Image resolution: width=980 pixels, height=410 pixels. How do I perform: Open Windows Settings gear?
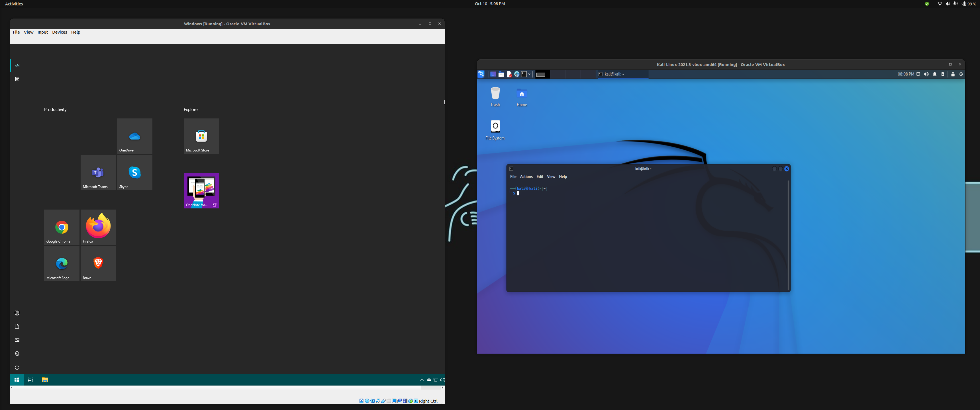click(x=17, y=354)
